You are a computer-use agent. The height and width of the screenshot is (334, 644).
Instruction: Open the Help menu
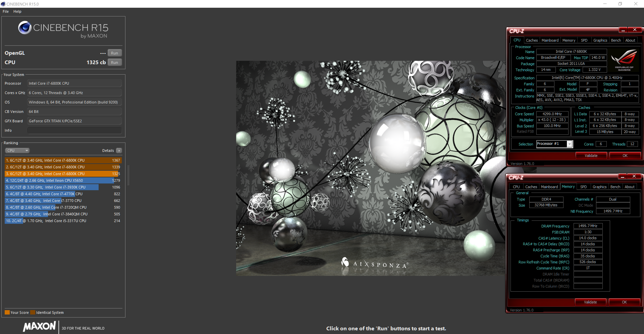tap(17, 12)
